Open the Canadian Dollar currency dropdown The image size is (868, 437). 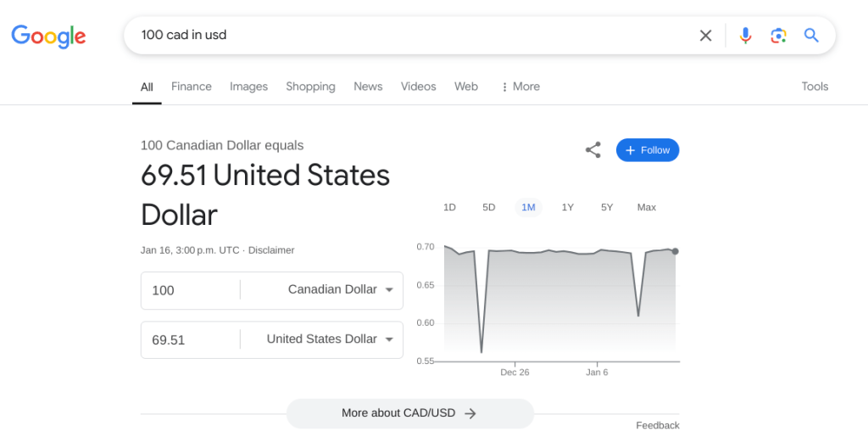tap(341, 290)
